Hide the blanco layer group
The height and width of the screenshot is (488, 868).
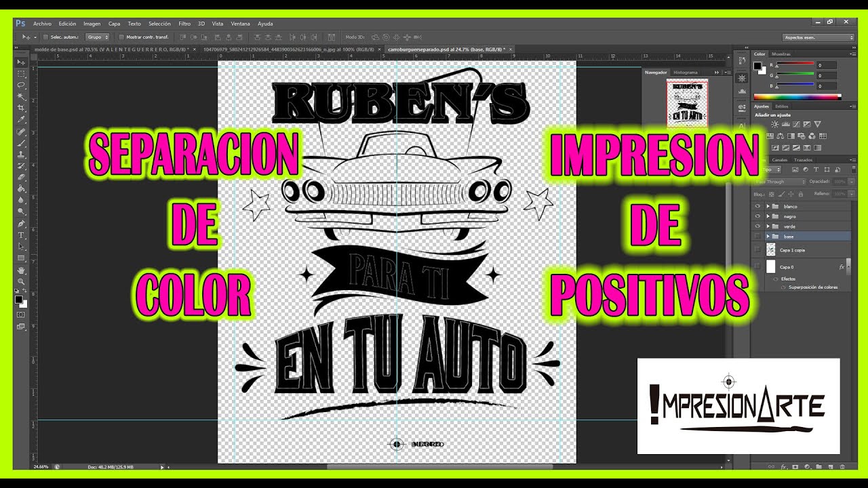757,206
